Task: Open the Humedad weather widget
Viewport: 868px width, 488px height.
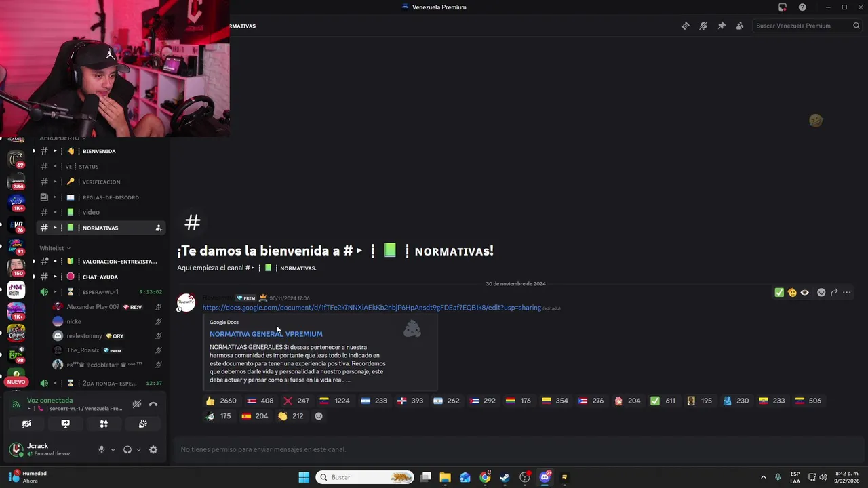Action: tap(28, 477)
